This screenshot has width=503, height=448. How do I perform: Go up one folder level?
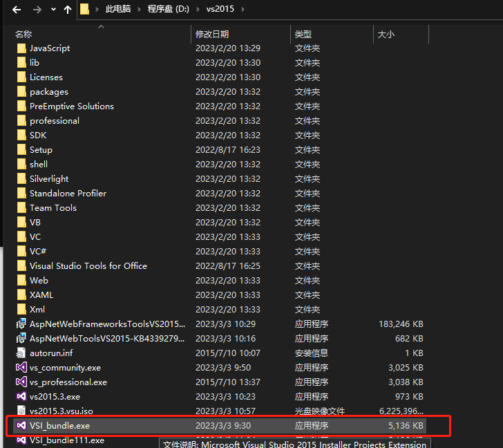click(68, 10)
